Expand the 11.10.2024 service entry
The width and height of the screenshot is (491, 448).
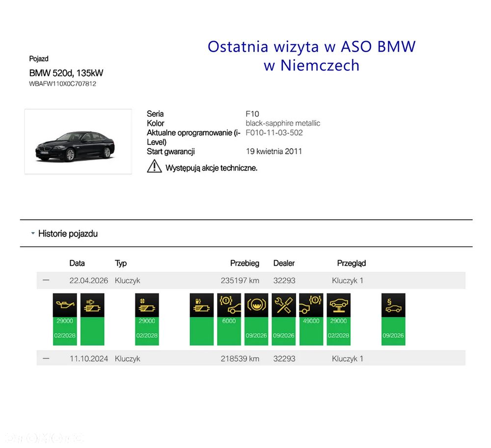pos(46,358)
